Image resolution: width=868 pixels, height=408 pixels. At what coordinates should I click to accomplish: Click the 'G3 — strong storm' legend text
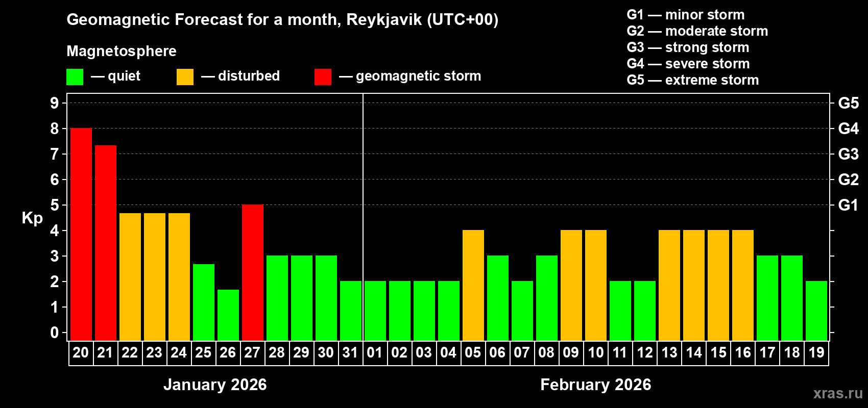688,47
